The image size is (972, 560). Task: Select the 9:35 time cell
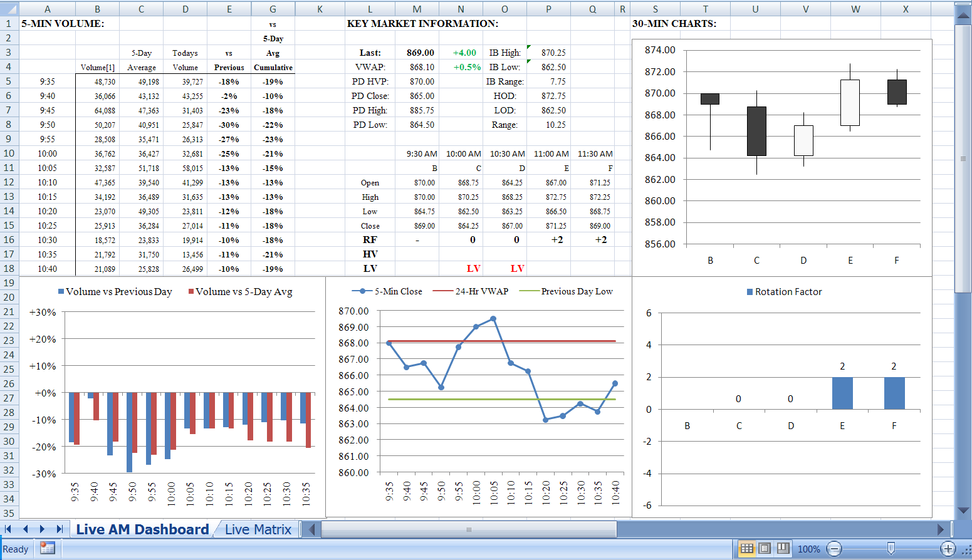[47, 81]
